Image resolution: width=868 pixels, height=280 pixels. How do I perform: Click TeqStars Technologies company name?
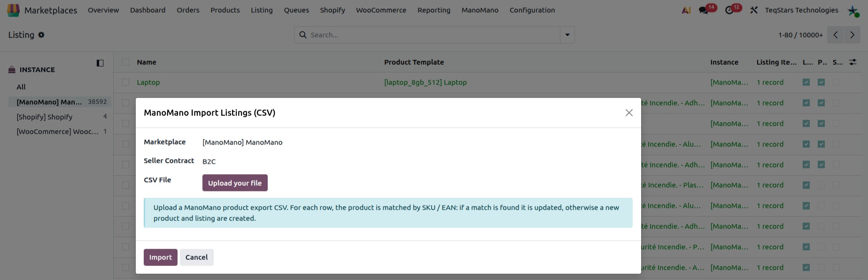(801, 10)
